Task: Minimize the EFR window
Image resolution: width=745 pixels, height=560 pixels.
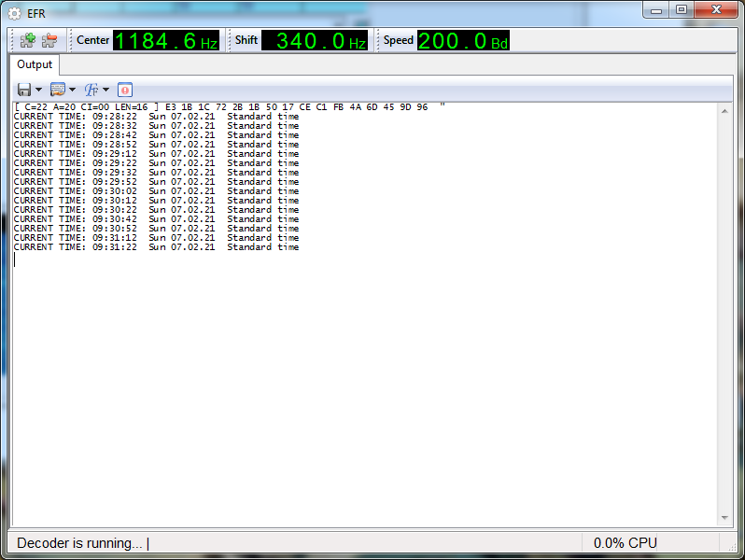Action: coord(656,10)
